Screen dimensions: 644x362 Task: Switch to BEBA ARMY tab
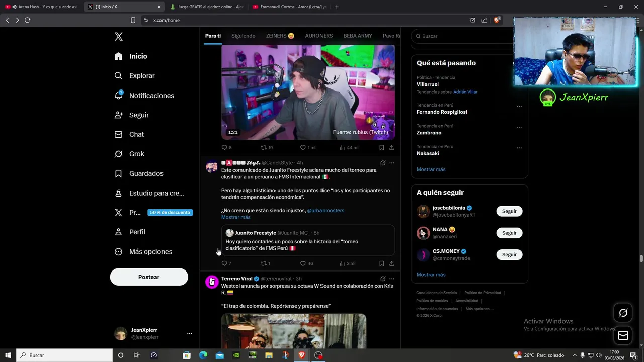[x=358, y=36]
